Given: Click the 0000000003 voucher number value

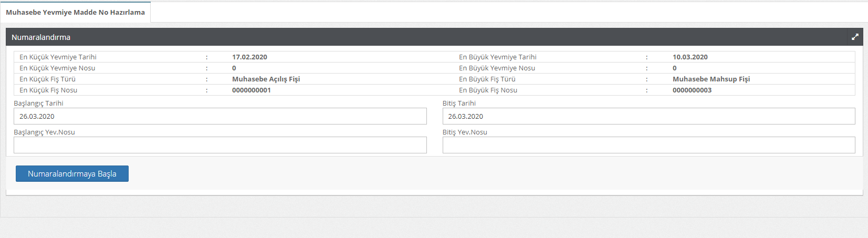Looking at the screenshot, I should pos(692,90).
